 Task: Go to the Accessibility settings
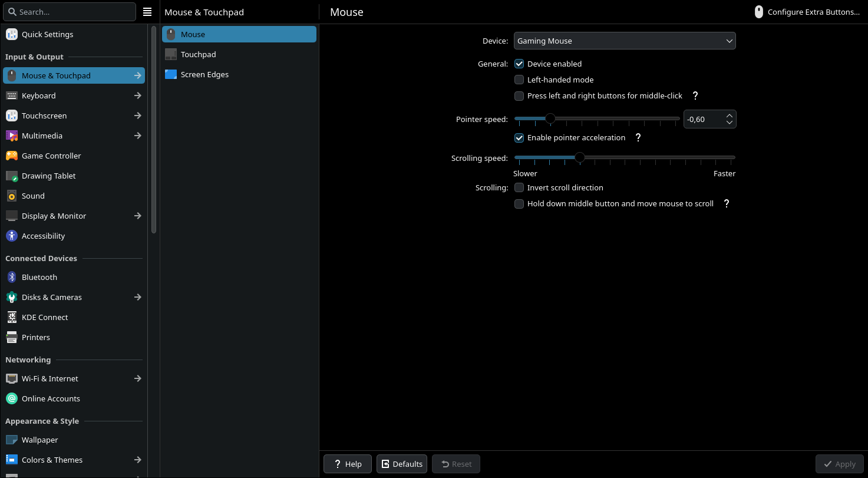[74, 236]
